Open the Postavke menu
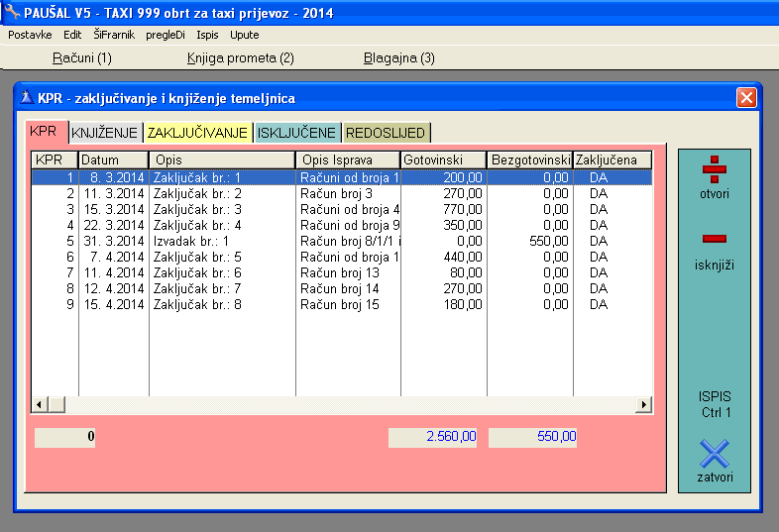Image resolution: width=779 pixels, height=532 pixels. click(x=30, y=35)
